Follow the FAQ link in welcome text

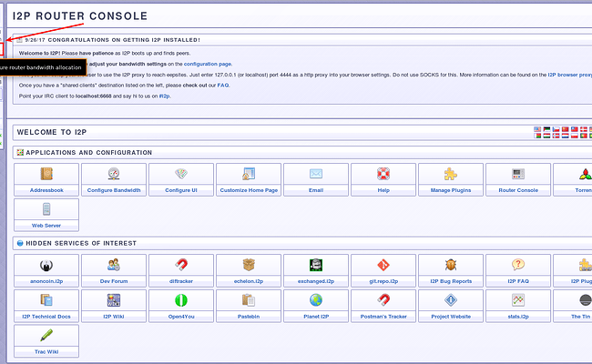(223, 86)
